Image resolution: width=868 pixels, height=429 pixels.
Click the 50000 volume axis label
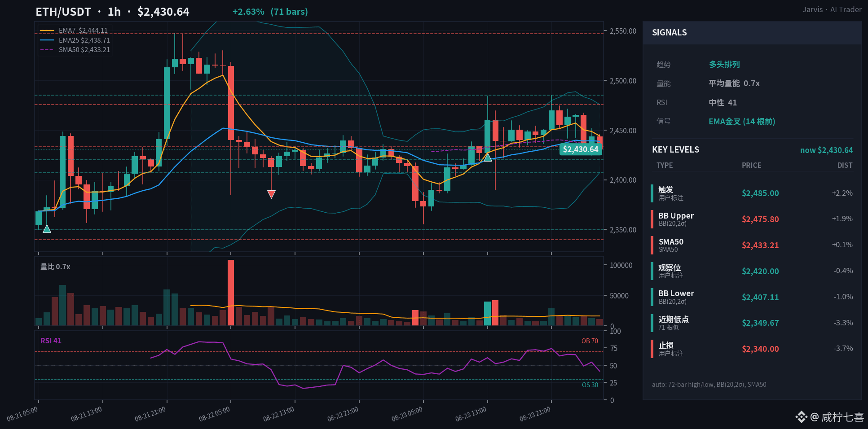[x=619, y=296]
